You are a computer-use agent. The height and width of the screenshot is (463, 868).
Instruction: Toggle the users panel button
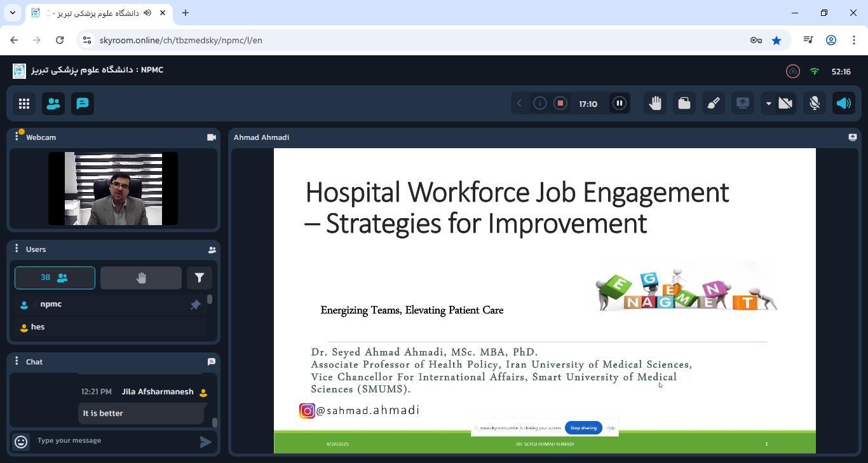tap(53, 104)
